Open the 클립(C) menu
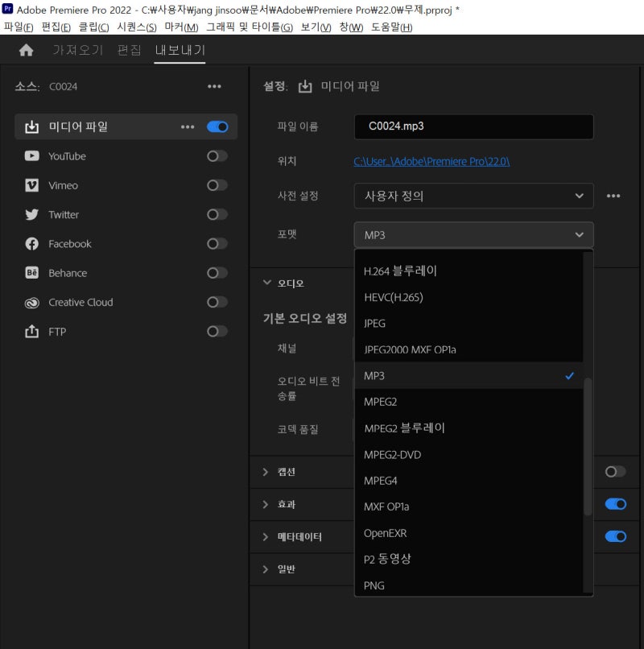 (x=94, y=27)
